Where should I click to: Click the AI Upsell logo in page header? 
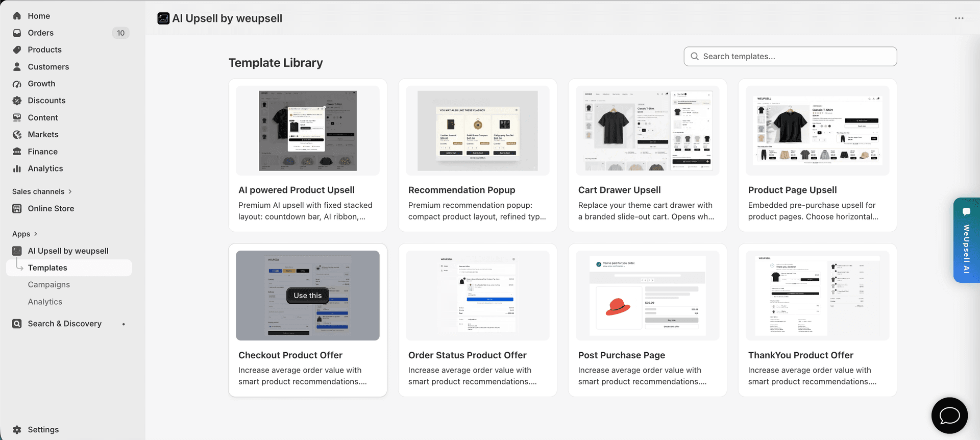click(x=163, y=18)
